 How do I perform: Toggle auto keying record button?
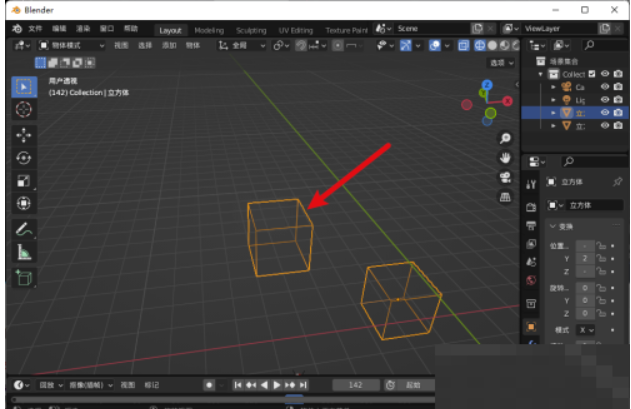[209, 385]
